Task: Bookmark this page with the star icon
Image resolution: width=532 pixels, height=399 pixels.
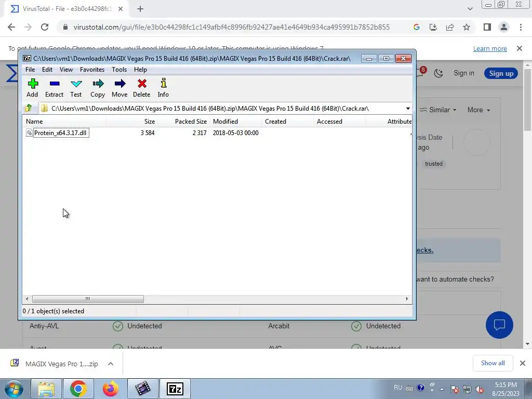Action: 467,27
